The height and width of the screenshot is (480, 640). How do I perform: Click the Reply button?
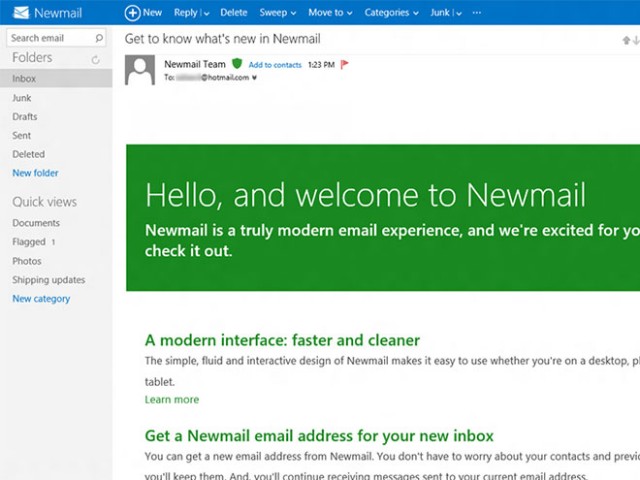pyautogui.click(x=186, y=13)
